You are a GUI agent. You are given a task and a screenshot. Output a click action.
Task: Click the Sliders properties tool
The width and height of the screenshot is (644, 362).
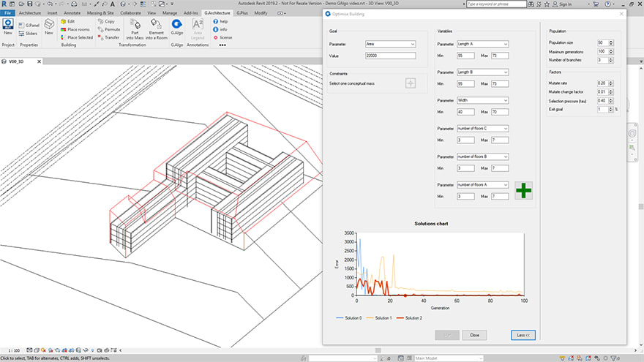tap(29, 33)
